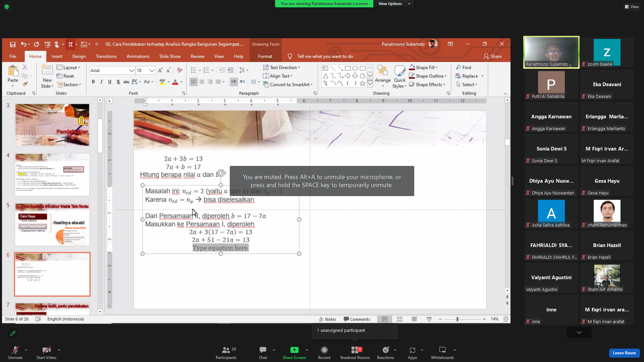Click the Zoom annotation pencil icon
Viewport: 644px width, 362px height.
point(13,334)
